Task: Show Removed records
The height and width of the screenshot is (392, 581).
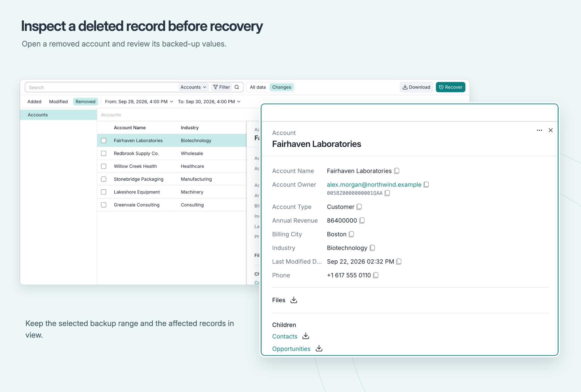Action: (x=85, y=102)
